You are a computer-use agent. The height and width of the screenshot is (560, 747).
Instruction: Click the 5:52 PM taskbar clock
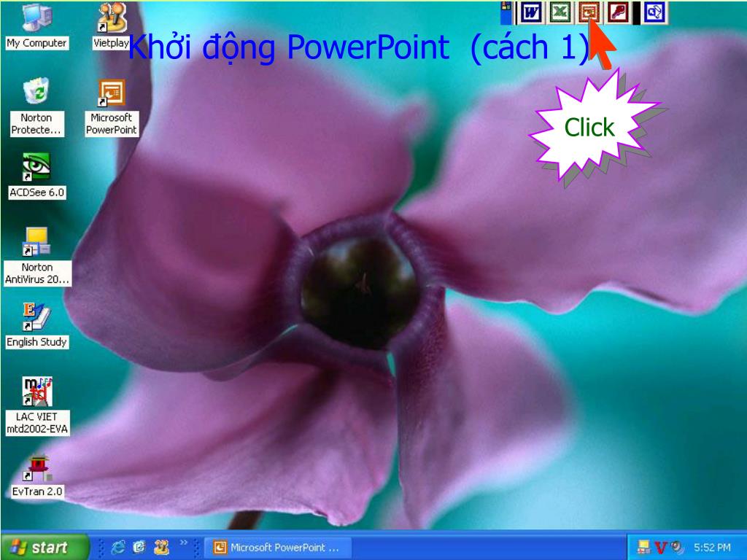pyautogui.click(x=712, y=548)
